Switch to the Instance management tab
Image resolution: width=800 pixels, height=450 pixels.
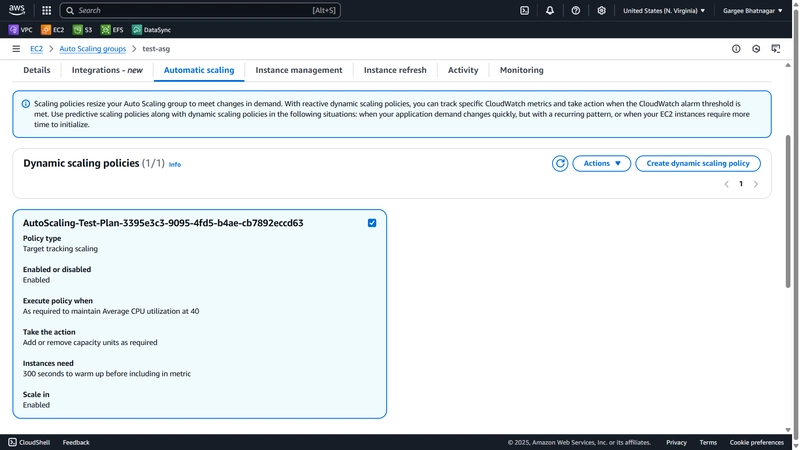tap(299, 70)
